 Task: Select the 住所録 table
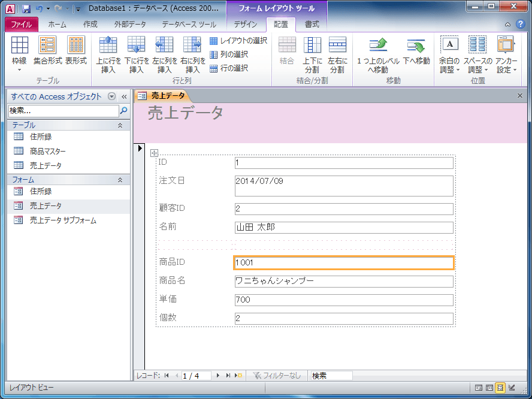click(x=68, y=137)
